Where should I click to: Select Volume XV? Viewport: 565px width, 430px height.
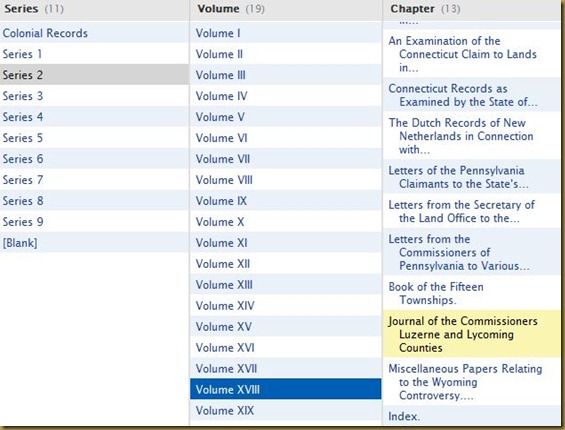(285, 326)
